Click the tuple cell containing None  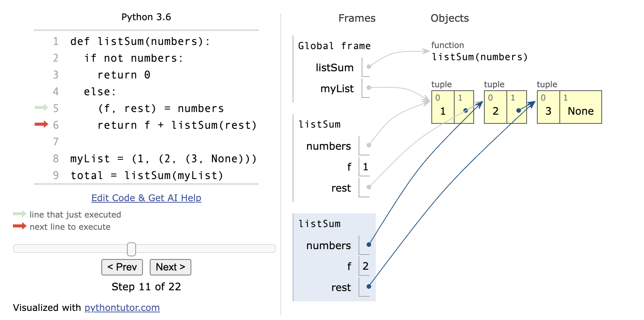click(x=580, y=111)
